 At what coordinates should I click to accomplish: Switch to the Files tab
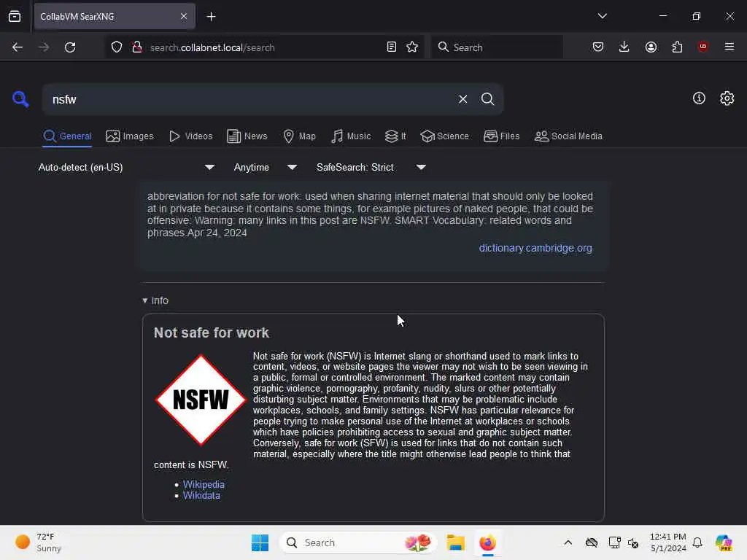[x=501, y=136]
